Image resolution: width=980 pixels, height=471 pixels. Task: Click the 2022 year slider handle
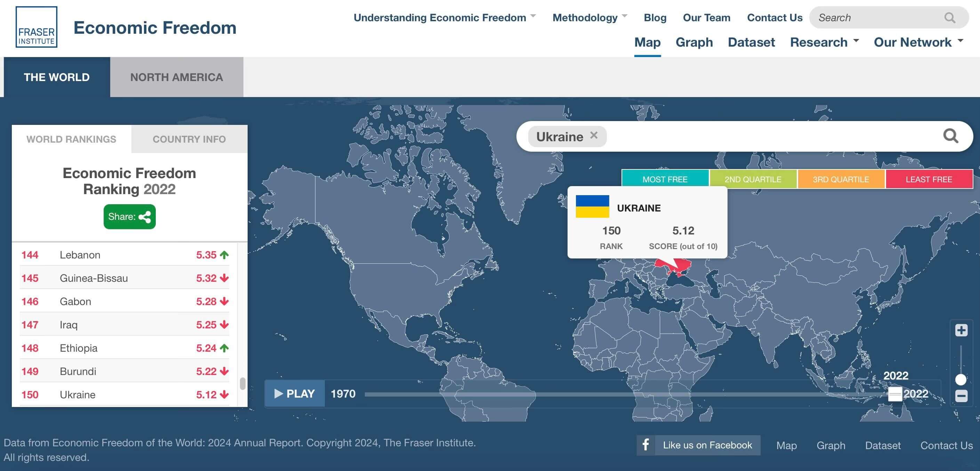[x=895, y=394]
